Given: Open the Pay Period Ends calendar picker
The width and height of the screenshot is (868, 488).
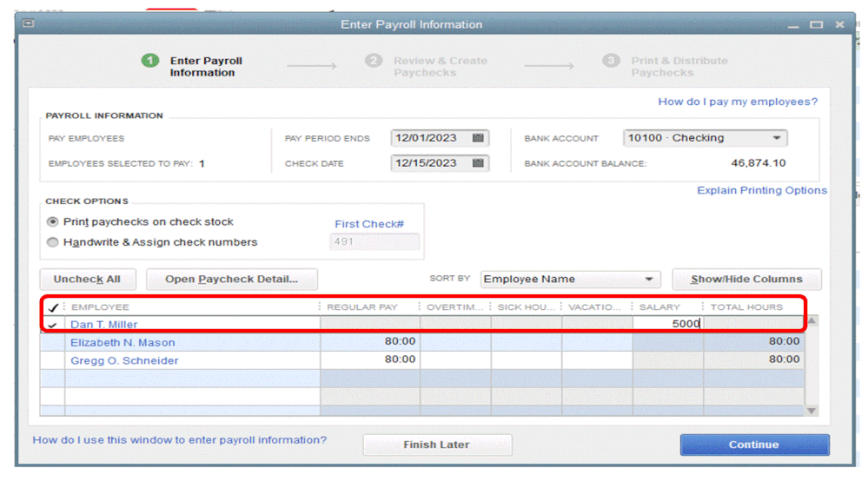Looking at the screenshot, I should (478, 138).
